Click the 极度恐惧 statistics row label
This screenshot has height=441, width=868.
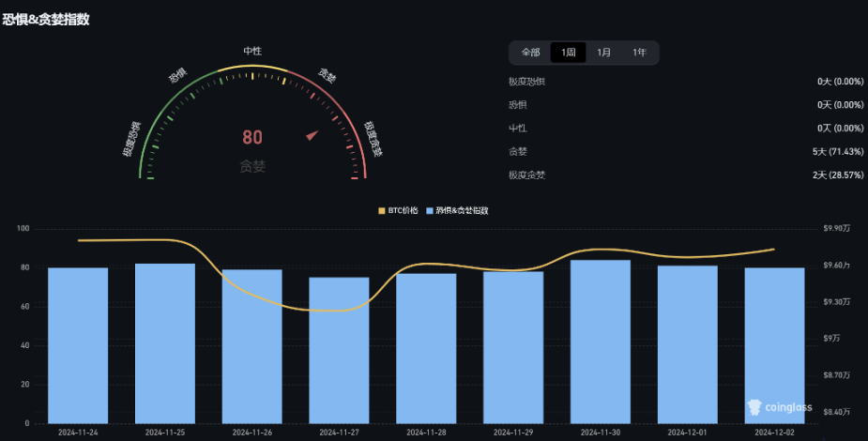(x=527, y=82)
